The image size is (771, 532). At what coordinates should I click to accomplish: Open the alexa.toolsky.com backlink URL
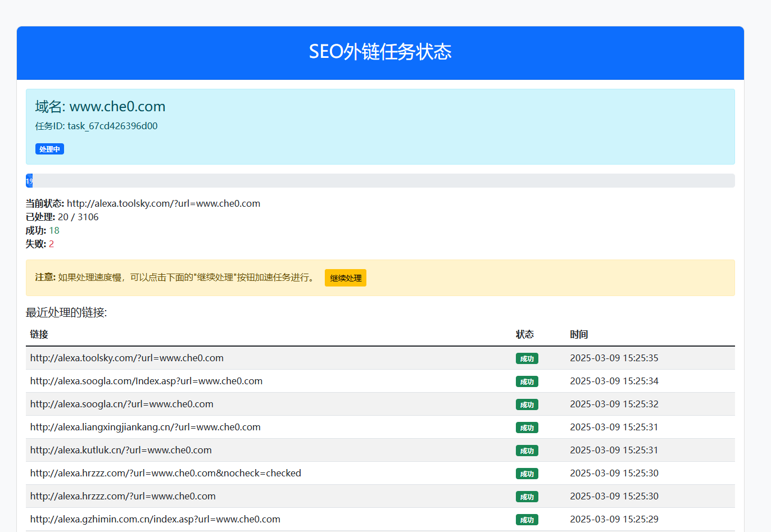coord(127,358)
